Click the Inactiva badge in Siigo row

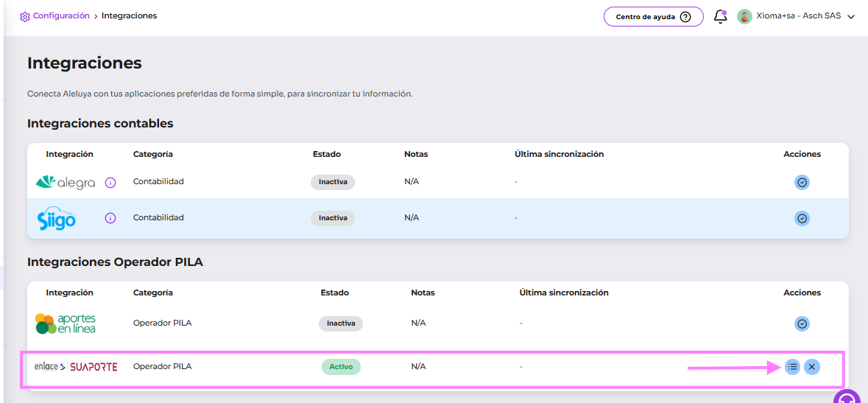click(x=332, y=218)
